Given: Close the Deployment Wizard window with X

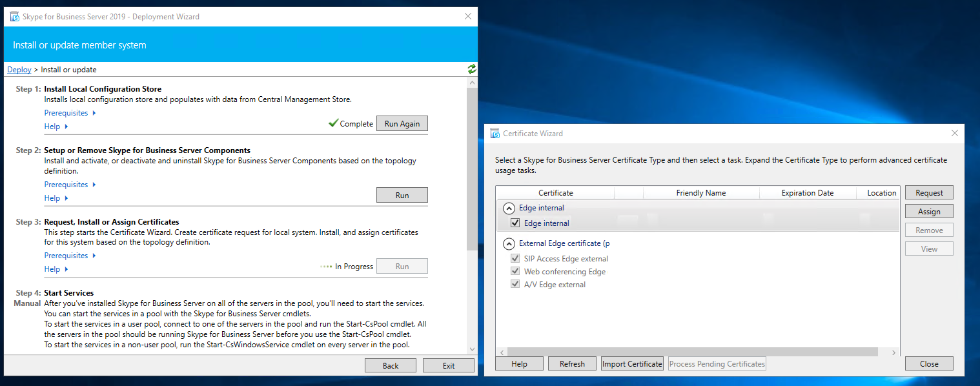Looking at the screenshot, I should [468, 17].
